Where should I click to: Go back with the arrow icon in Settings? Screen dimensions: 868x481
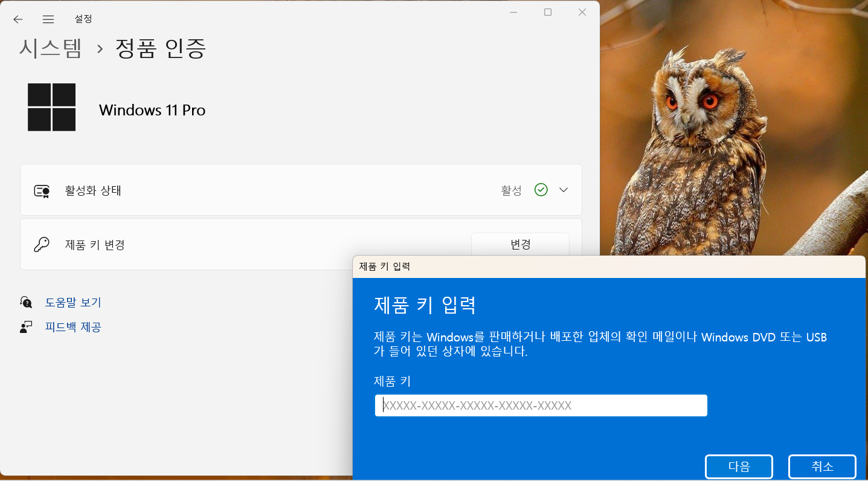coord(18,19)
